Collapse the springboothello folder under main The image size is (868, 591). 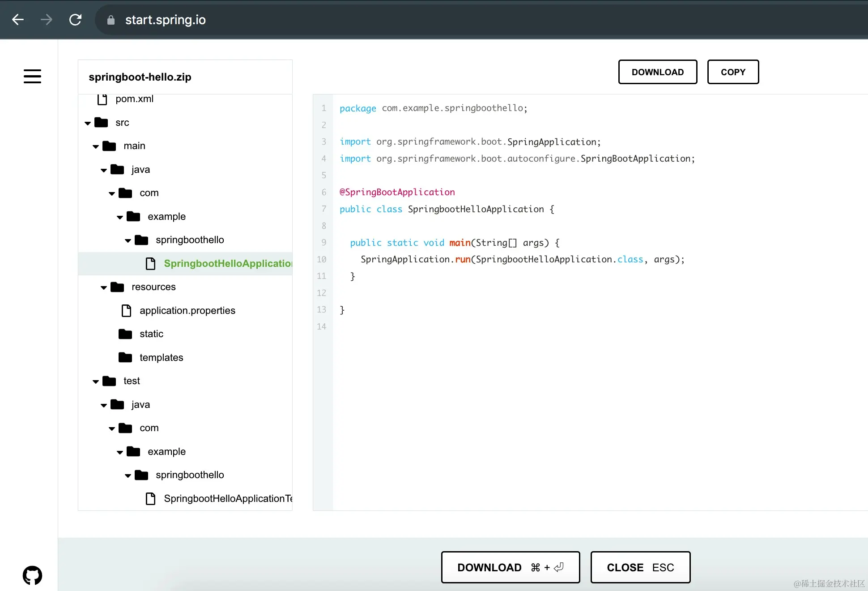128,240
